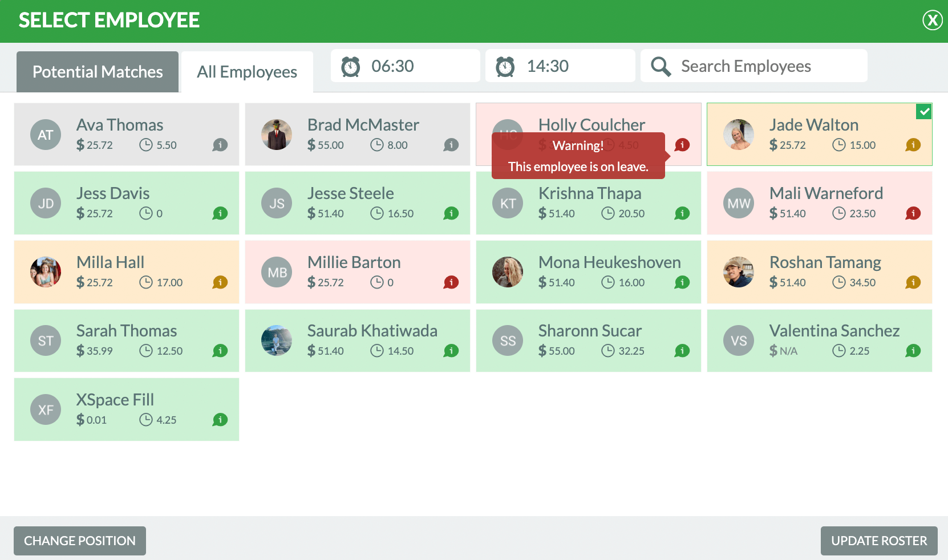
Task: Click the Update Roster button
Action: 879,541
